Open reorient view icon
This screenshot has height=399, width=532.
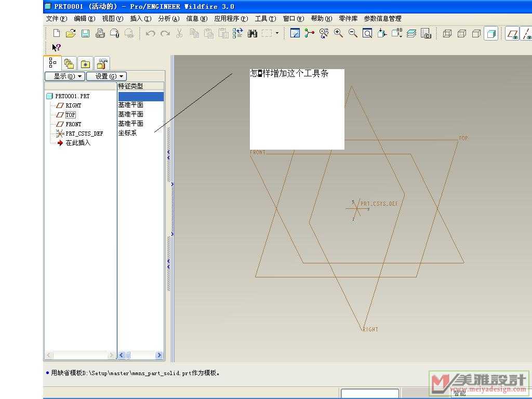coord(382,33)
